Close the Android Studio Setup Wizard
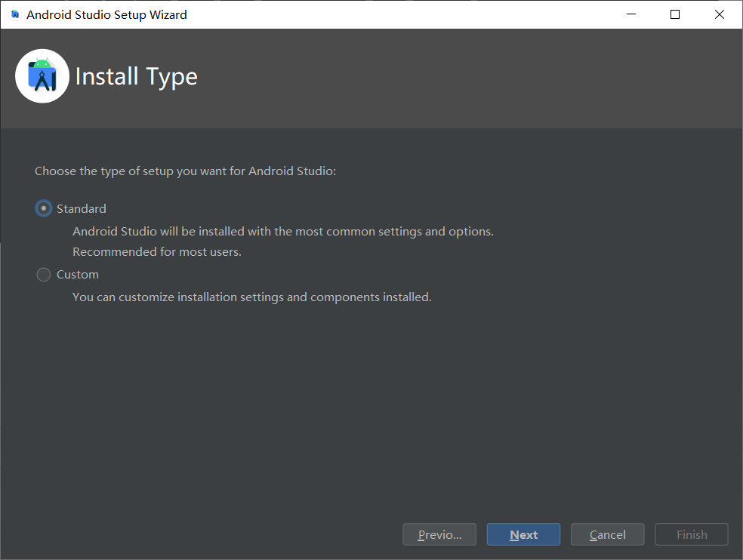Image resolution: width=743 pixels, height=560 pixels. pos(720,14)
